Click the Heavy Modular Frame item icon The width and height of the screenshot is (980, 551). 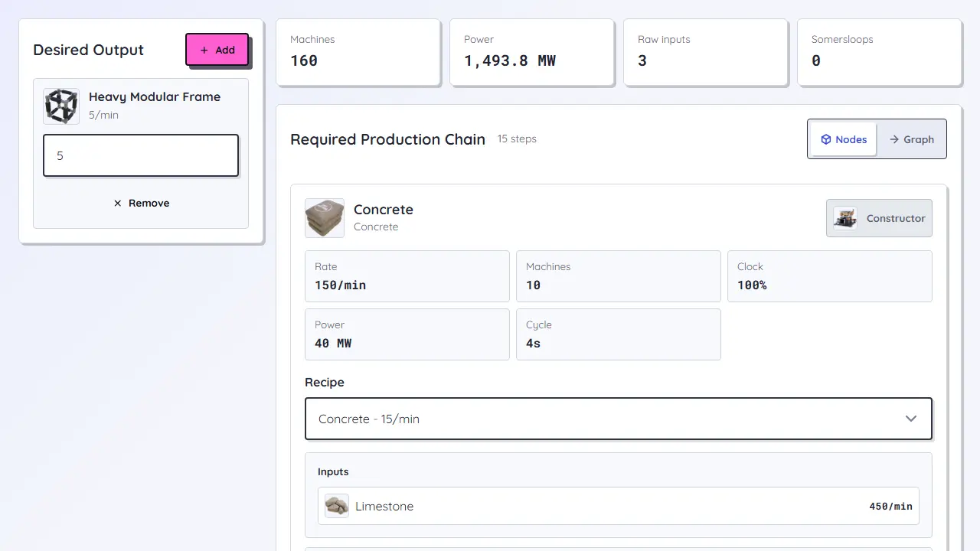61,106
